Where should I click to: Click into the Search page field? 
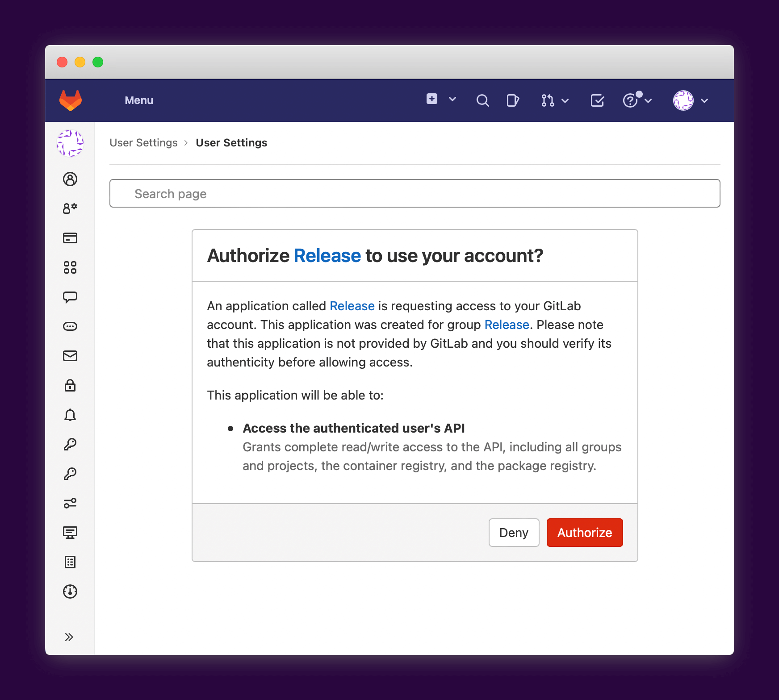(415, 194)
